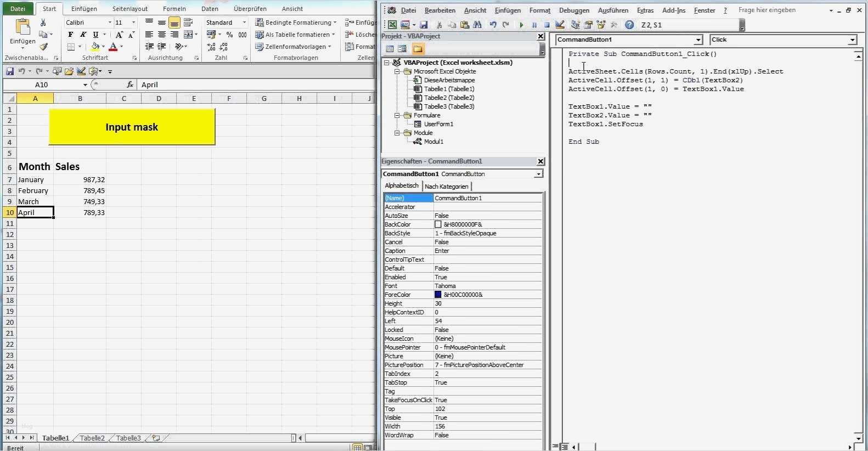
Task: Collapse the Formulare tree folder
Action: (x=397, y=115)
